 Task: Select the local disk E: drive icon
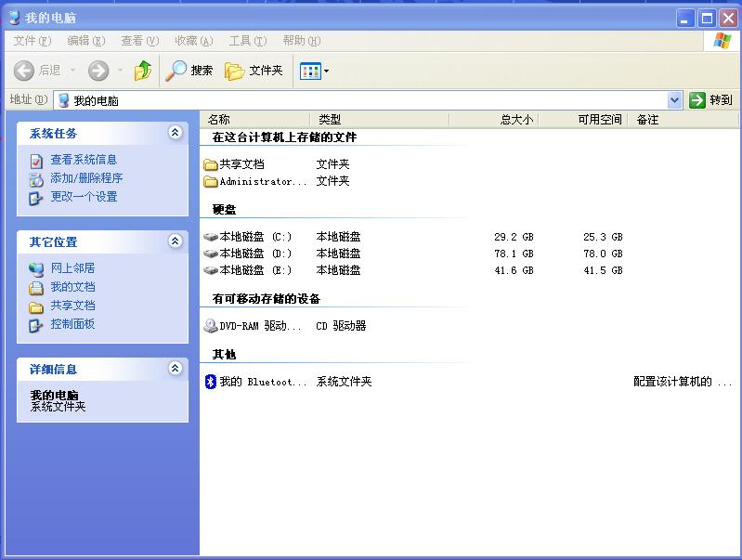click(210, 270)
